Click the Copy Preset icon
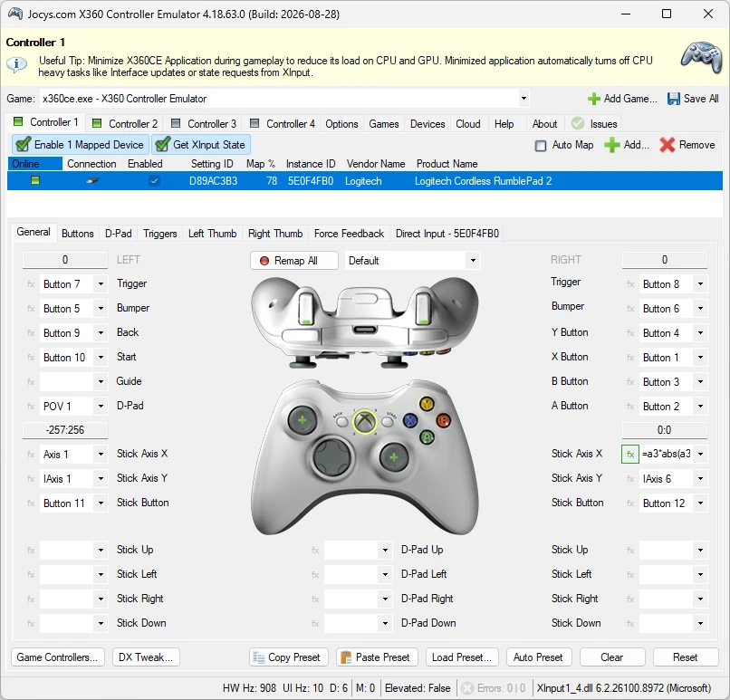This screenshot has height=700, width=730. [258, 657]
